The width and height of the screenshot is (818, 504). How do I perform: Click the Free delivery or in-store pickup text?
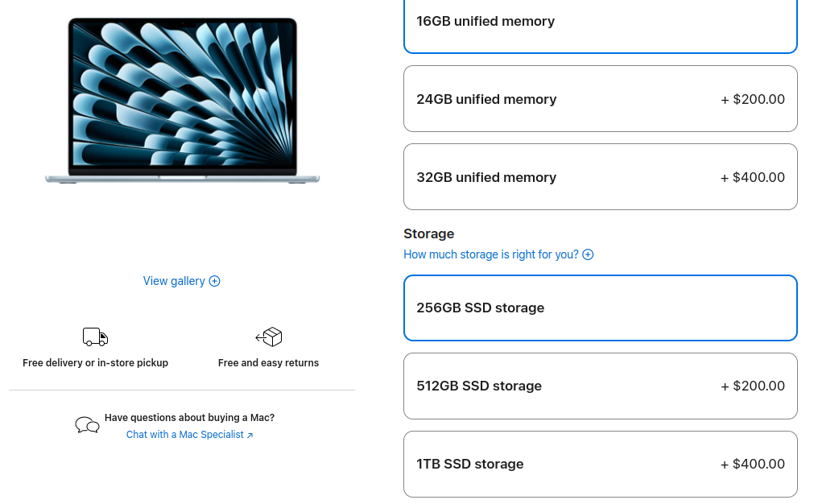tap(95, 363)
